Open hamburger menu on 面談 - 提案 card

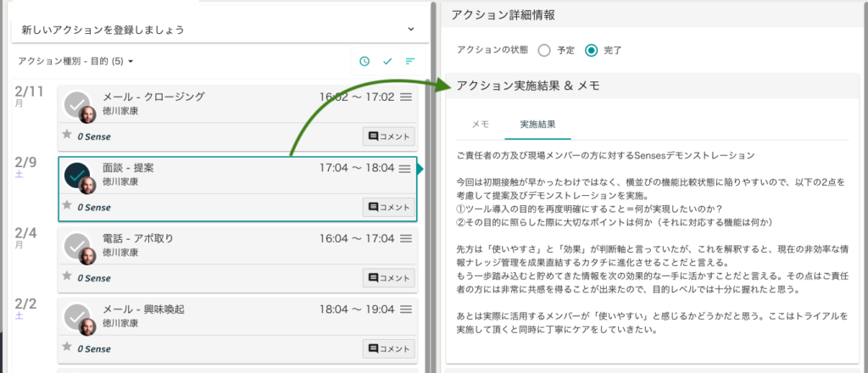click(405, 168)
